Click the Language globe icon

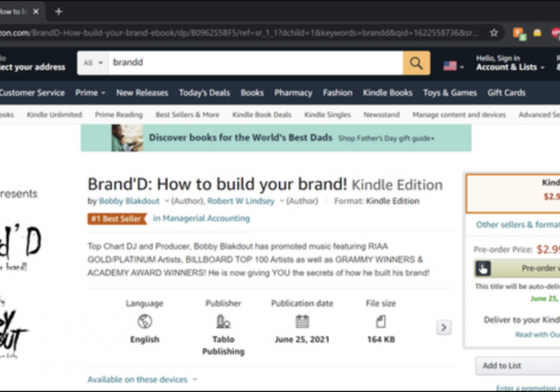[144, 321]
